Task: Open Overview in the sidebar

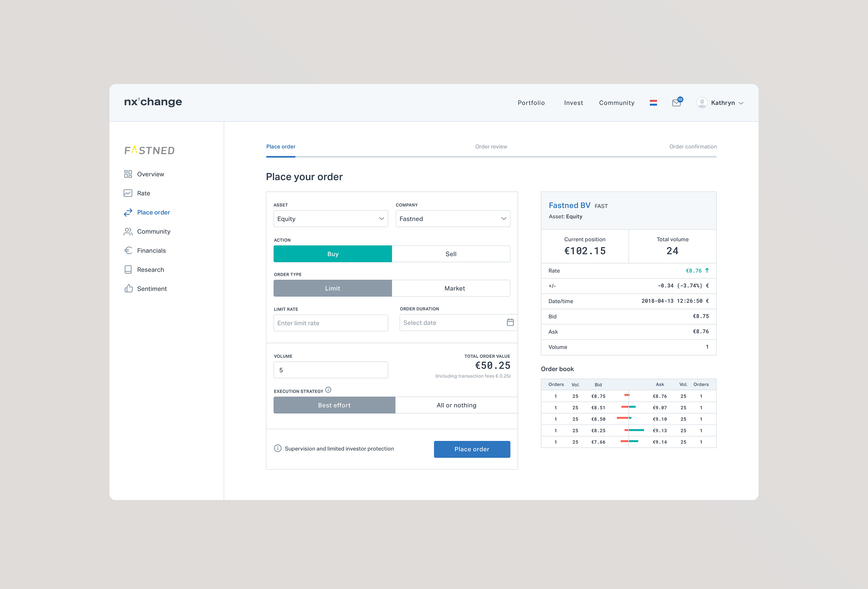Action: (x=151, y=174)
